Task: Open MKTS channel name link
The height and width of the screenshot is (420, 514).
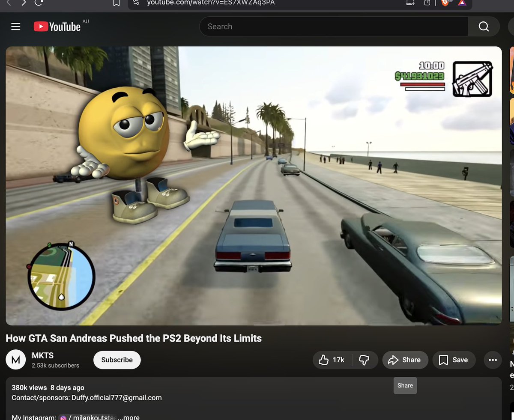Action: [x=43, y=355]
